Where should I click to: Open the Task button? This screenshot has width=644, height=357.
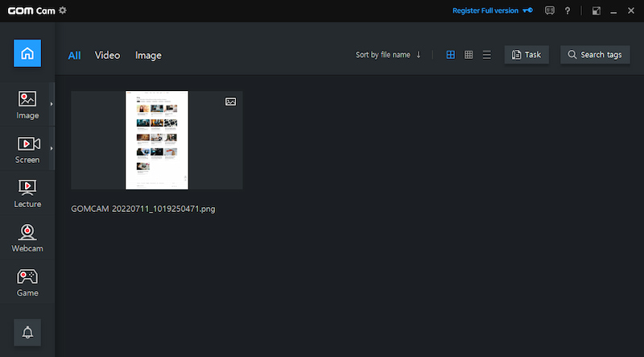(x=526, y=55)
